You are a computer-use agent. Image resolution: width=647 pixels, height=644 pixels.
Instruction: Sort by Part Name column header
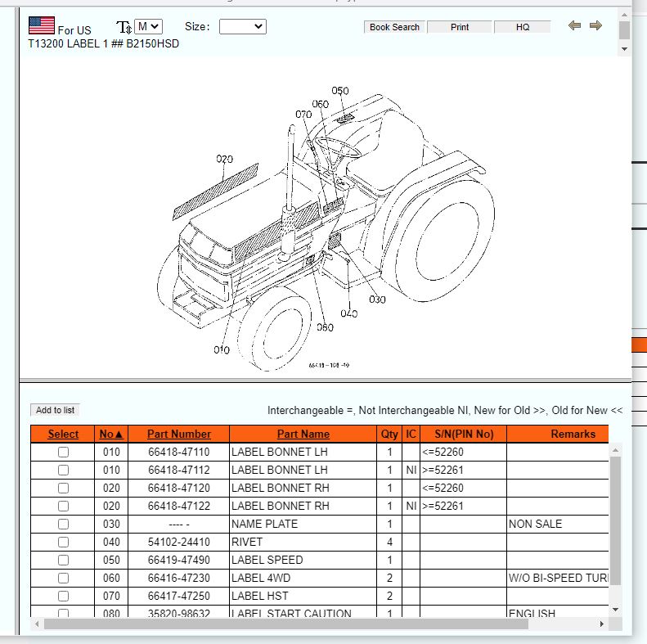point(303,434)
